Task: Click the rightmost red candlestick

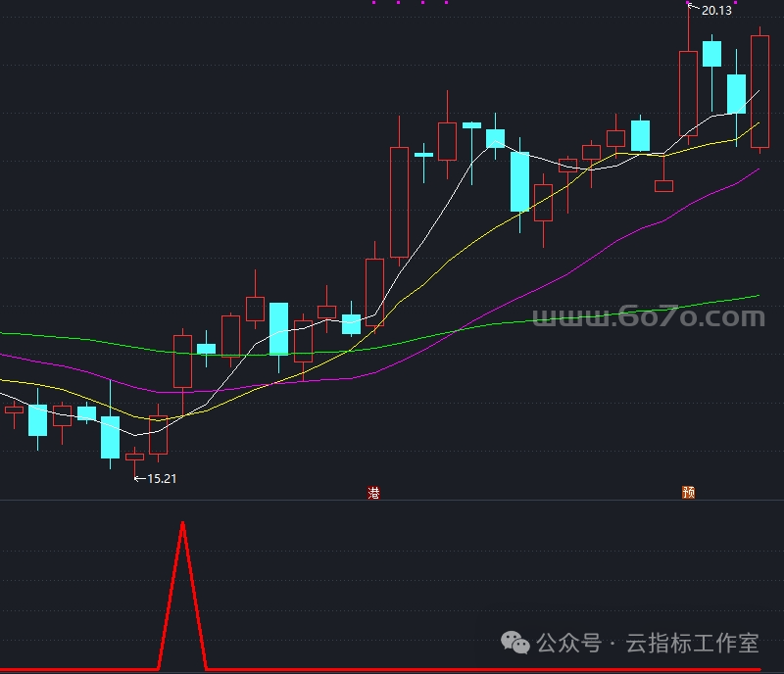Action: point(759,91)
